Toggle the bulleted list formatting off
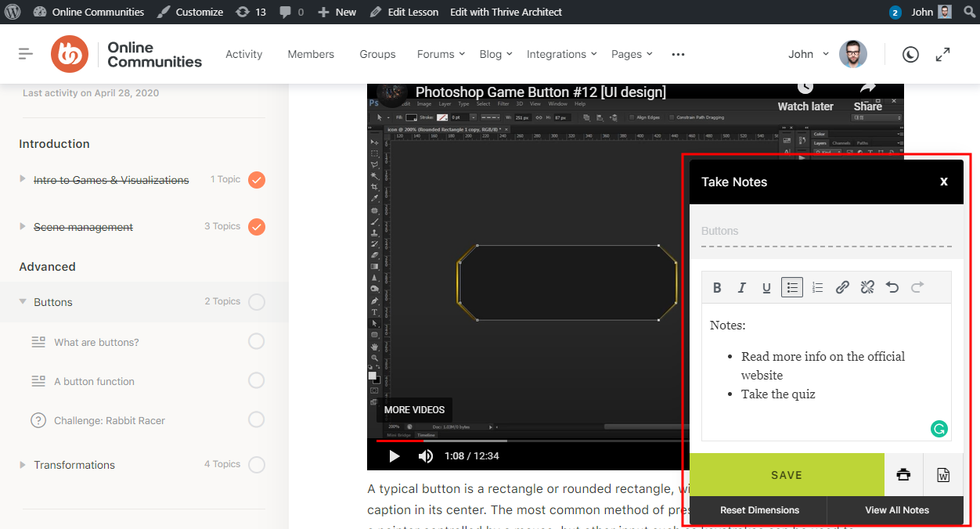980x529 pixels. click(791, 287)
